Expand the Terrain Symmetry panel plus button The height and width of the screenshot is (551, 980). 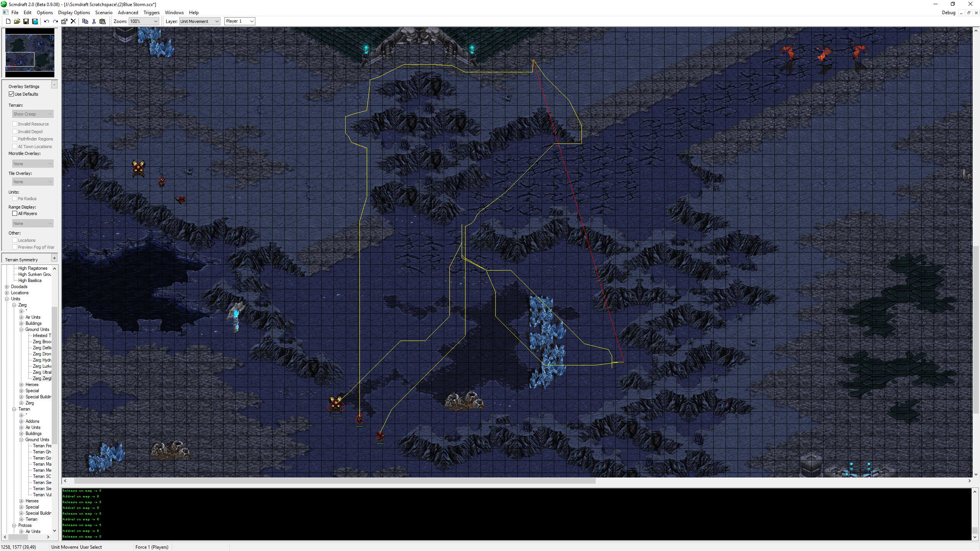pyautogui.click(x=54, y=258)
